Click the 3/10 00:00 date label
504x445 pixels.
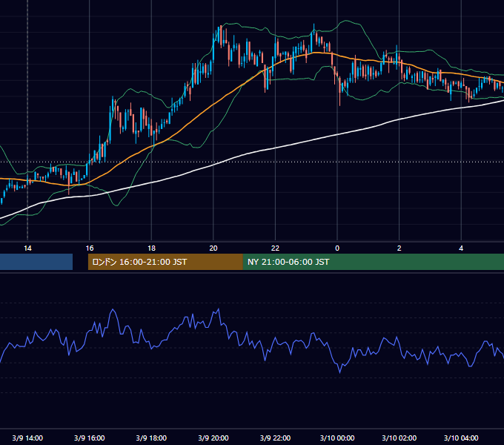tap(337, 438)
